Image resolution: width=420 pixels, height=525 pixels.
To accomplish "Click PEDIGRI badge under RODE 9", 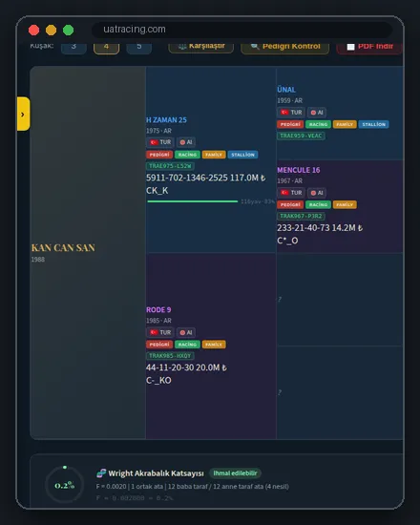I will tap(159, 345).
